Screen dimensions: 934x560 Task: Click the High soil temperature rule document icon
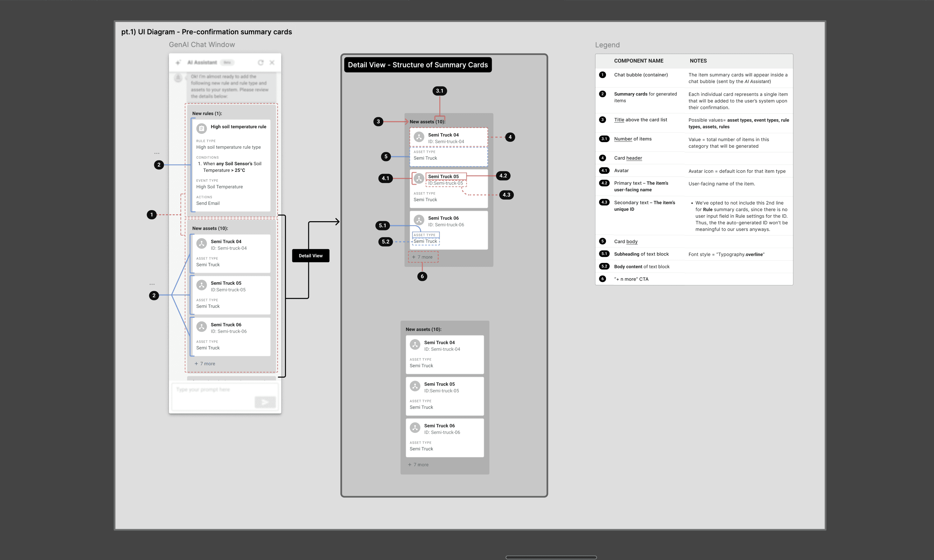click(x=202, y=129)
